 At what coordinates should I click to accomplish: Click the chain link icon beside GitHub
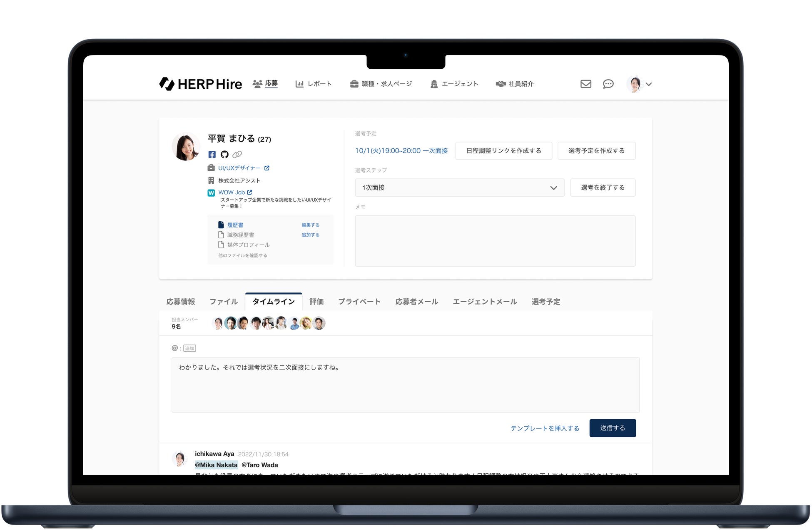pyautogui.click(x=237, y=155)
